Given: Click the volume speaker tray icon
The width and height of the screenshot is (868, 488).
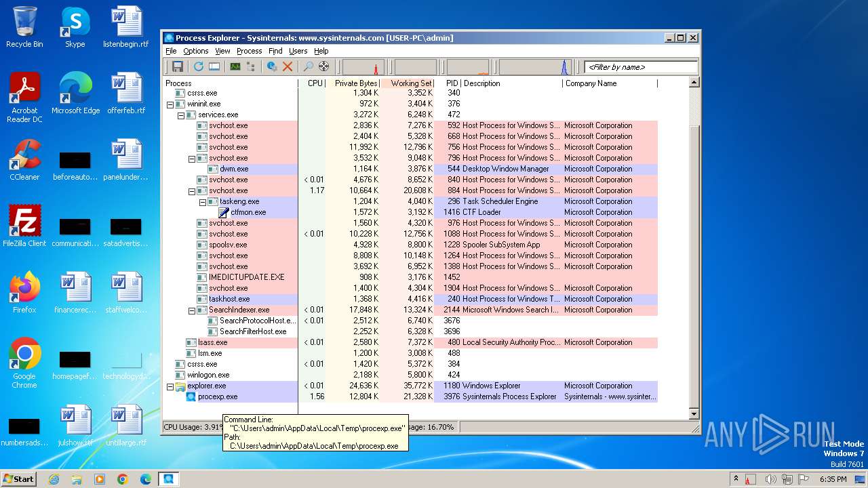Looking at the screenshot, I should [x=770, y=479].
